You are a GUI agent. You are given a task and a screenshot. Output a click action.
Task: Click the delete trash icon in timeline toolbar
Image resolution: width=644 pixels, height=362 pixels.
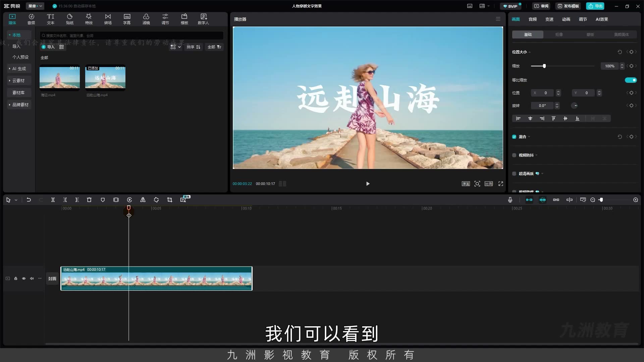click(89, 200)
